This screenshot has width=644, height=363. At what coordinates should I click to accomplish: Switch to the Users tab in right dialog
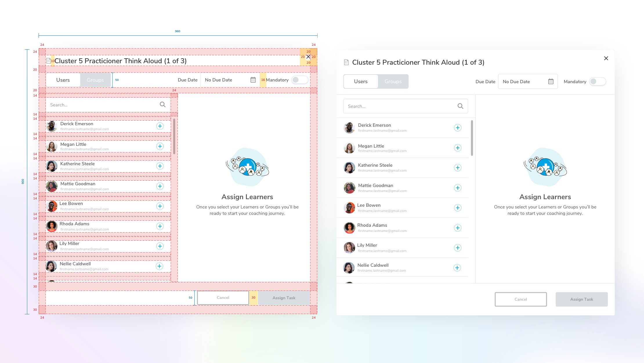[361, 81]
